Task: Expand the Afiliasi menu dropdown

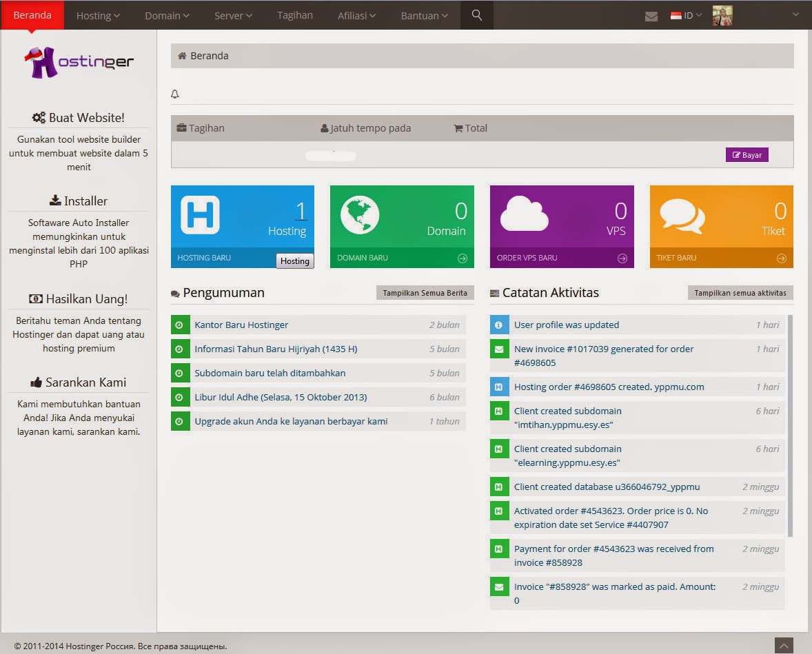Action: tap(356, 16)
